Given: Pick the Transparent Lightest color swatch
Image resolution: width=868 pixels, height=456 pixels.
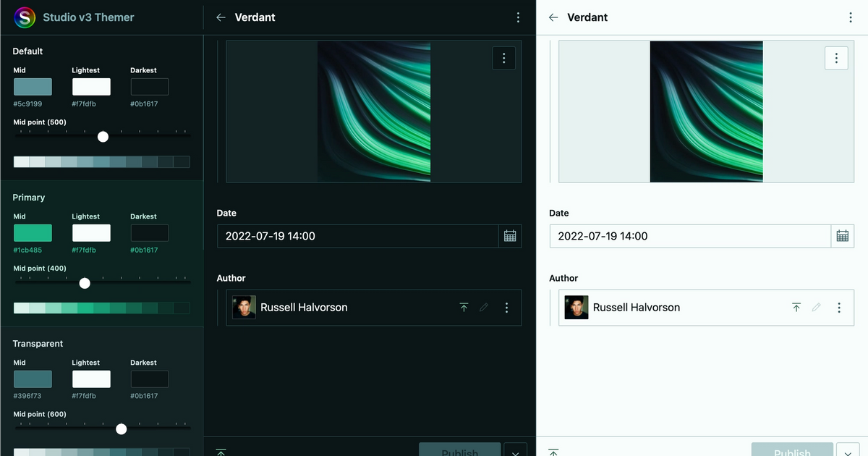Looking at the screenshot, I should point(91,379).
